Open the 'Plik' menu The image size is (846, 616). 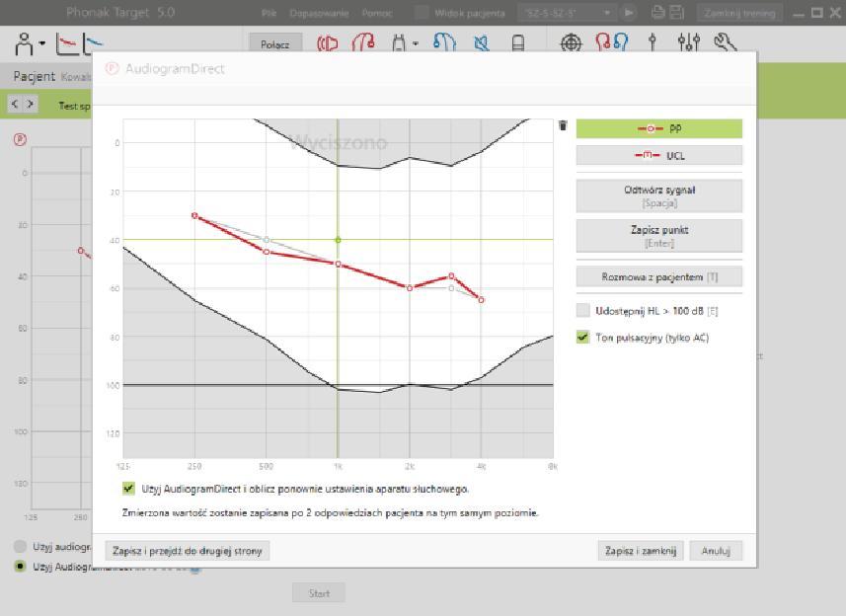tap(269, 13)
